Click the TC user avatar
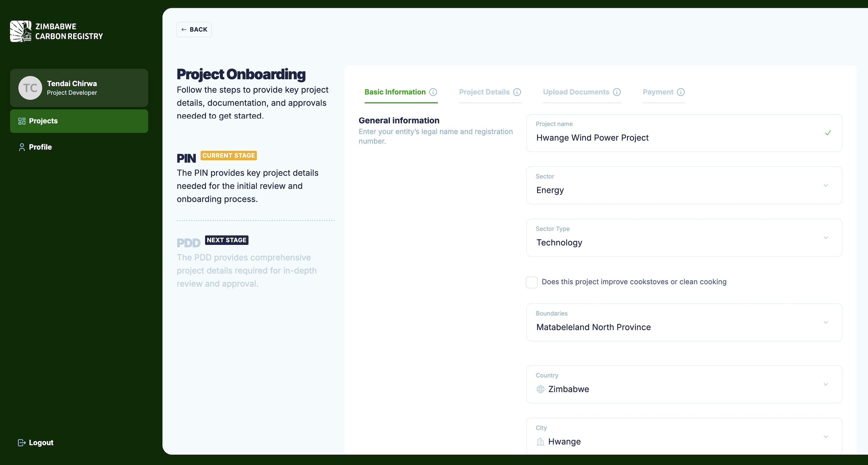Screen dimensions: 868x465 pos(30,88)
